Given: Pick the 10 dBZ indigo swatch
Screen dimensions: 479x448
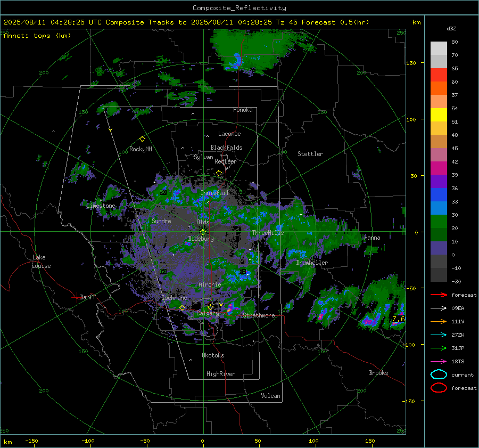Looking at the screenshot, I should pyautogui.click(x=439, y=248).
